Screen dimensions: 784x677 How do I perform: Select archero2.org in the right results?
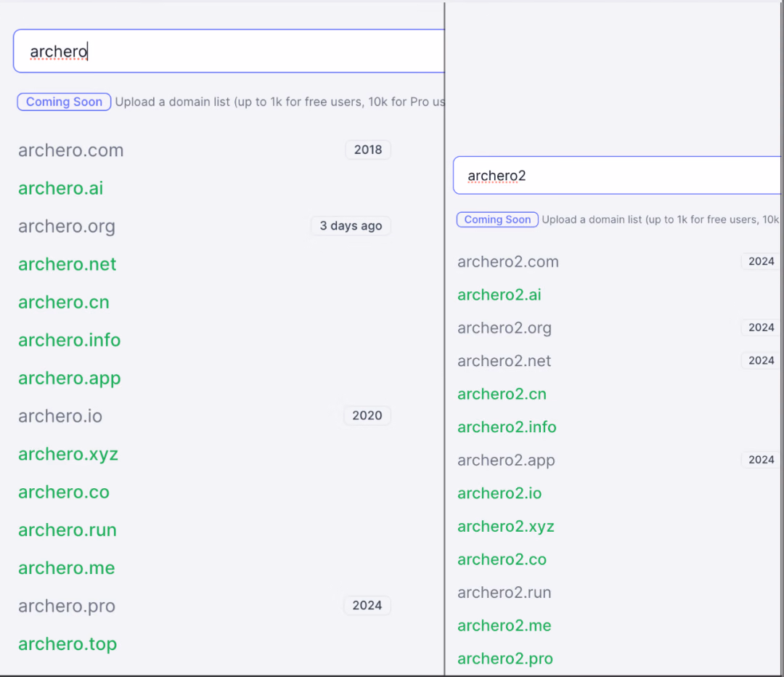[x=505, y=328]
